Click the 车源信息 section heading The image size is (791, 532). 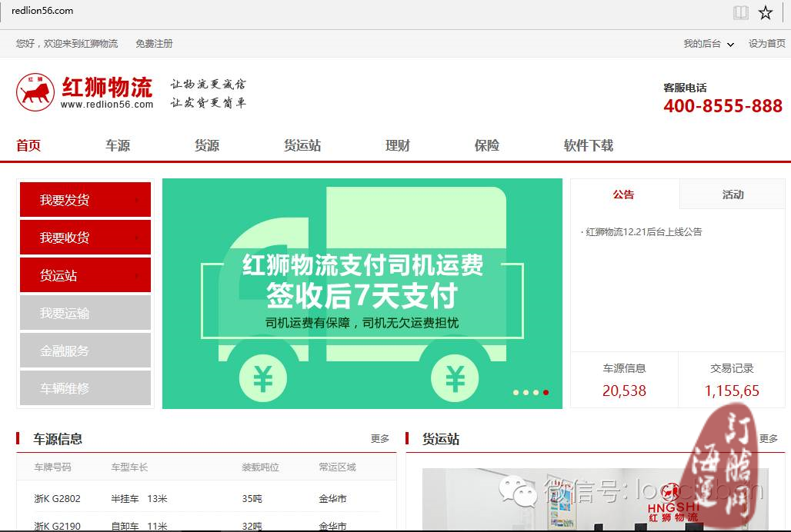tap(58, 439)
